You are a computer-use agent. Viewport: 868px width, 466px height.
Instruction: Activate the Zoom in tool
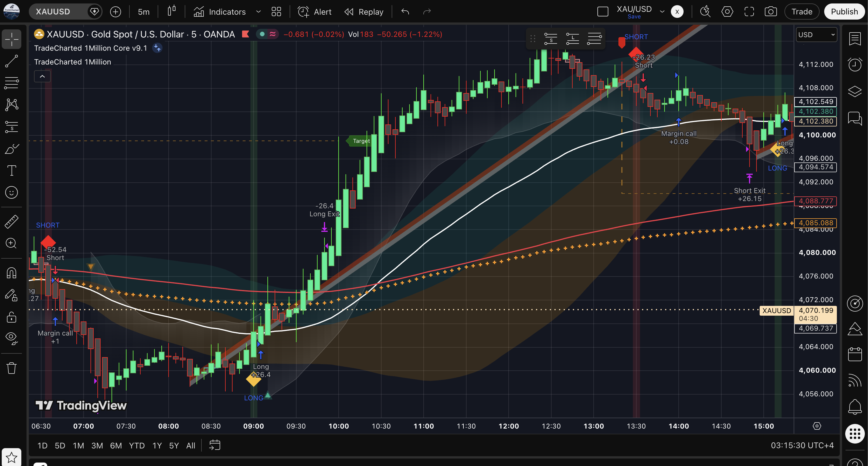(12, 243)
